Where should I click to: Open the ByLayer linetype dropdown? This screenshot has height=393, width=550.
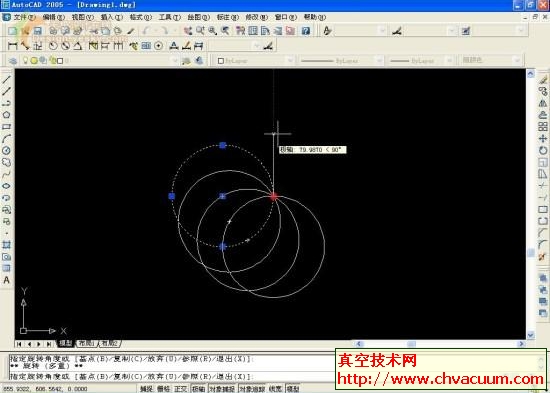point(341,61)
